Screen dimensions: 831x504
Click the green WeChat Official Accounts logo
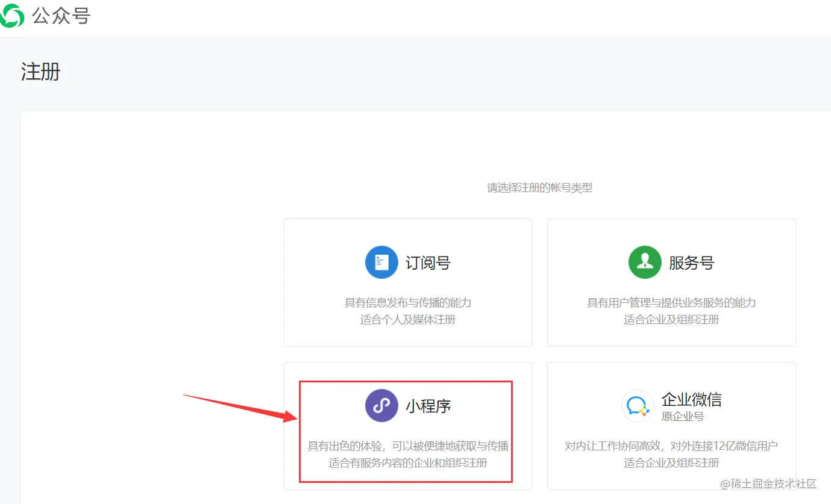point(11,16)
